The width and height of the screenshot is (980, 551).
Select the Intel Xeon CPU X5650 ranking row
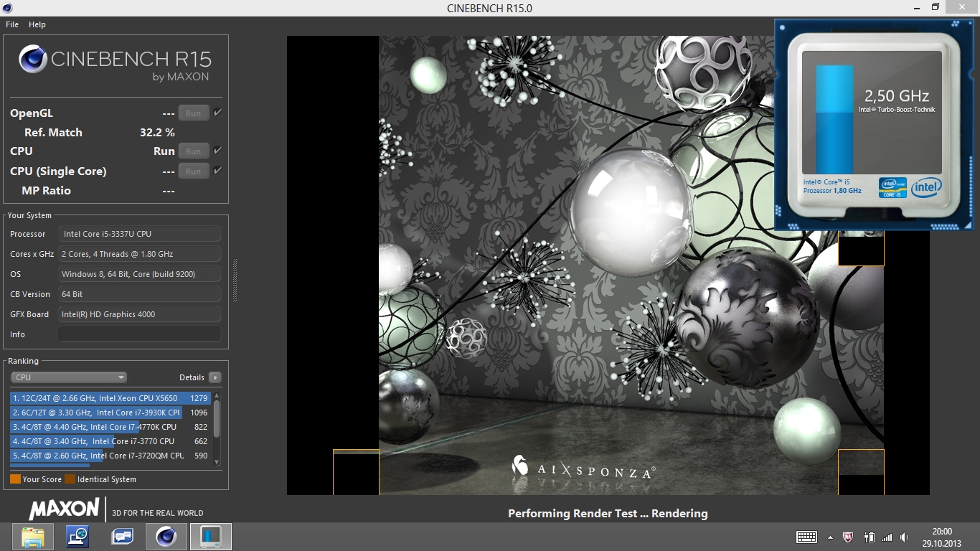click(x=110, y=398)
